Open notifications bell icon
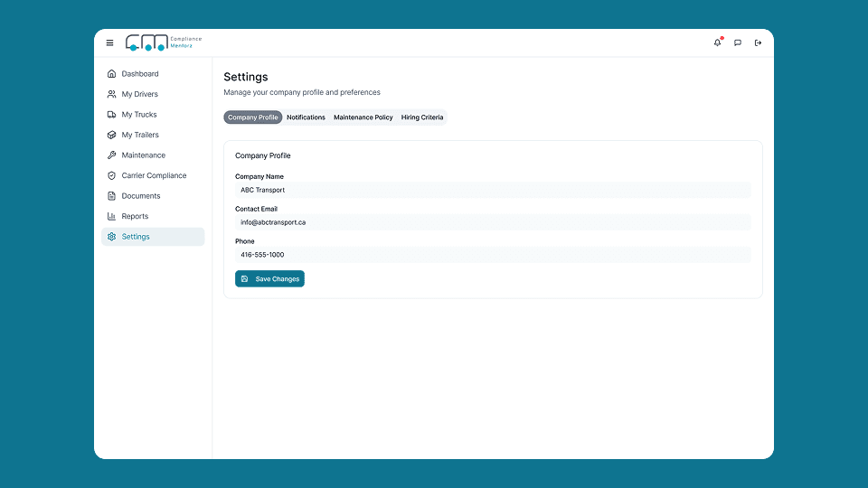This screenshot has width=868, height=488. pyautogui.click(x=718, y=42)
